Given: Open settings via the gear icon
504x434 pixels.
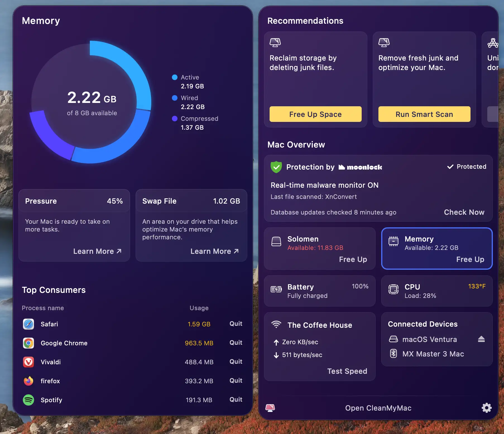Looking at the screenshot, I should [x=486, y=408].
